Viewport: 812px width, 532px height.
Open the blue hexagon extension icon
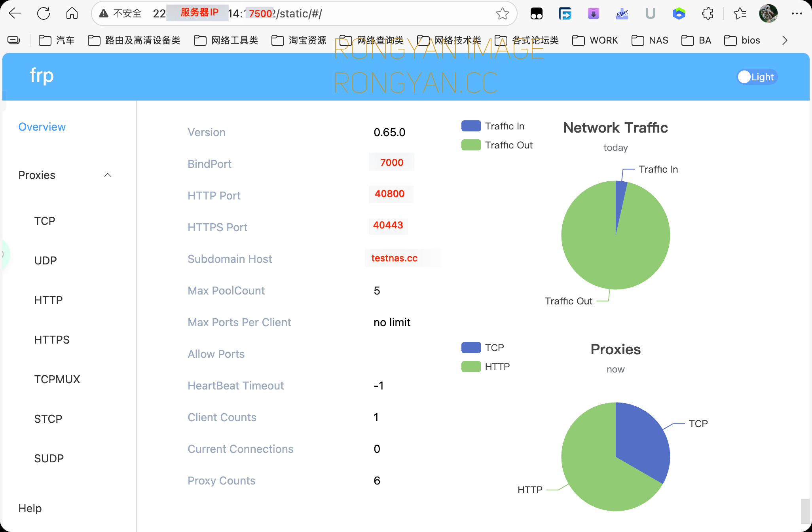tap(679, 14)
